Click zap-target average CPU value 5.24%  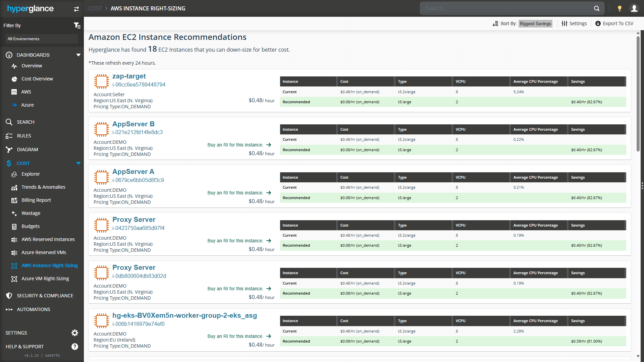tap(519, 92)
